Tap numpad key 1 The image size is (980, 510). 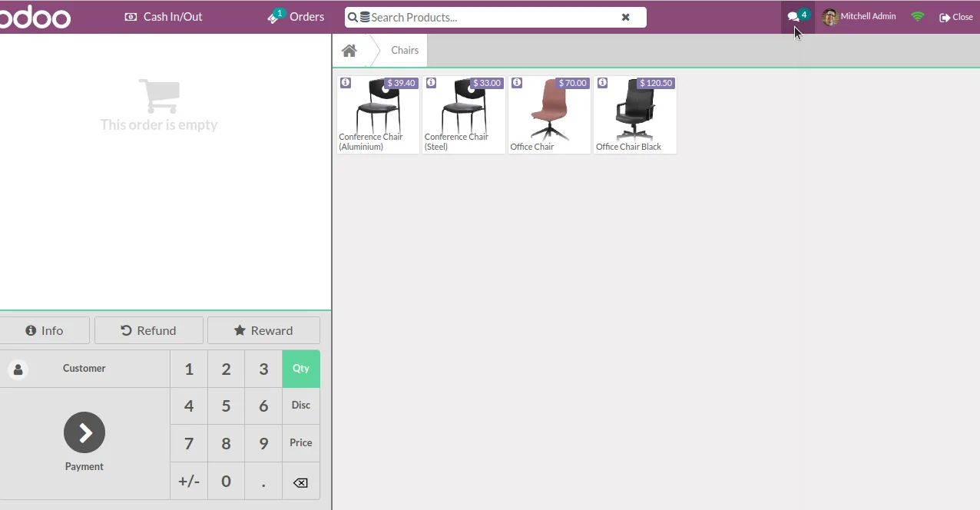(x=189, y=369)
